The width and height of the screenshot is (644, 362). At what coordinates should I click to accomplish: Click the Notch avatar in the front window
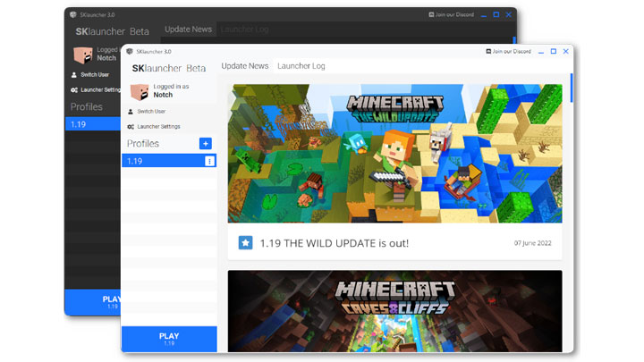pyautogui.click(x=140, y=91)
